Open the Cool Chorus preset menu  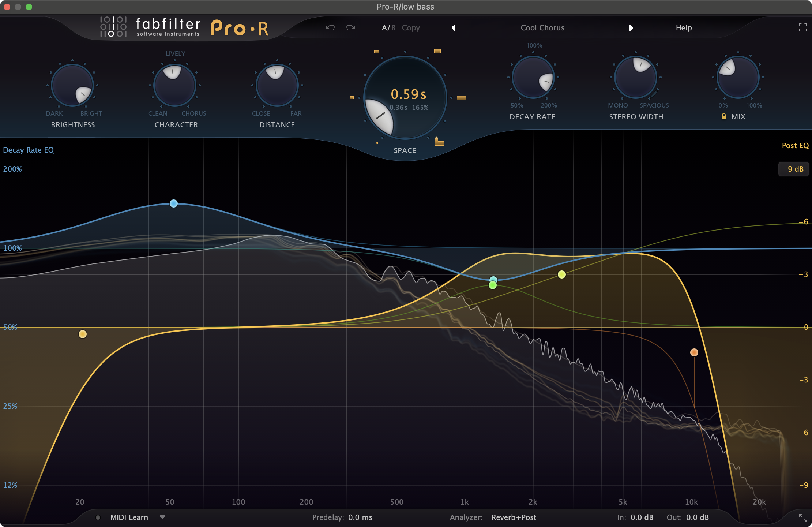(x=542, y=28)
